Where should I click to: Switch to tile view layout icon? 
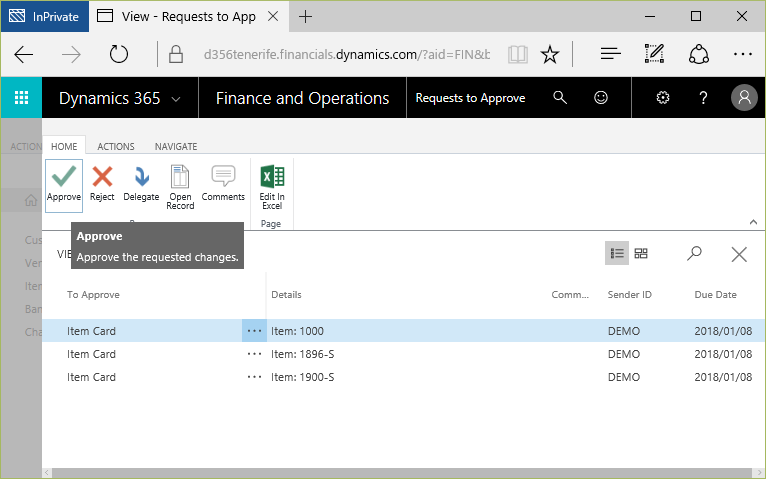pos(641,253)
